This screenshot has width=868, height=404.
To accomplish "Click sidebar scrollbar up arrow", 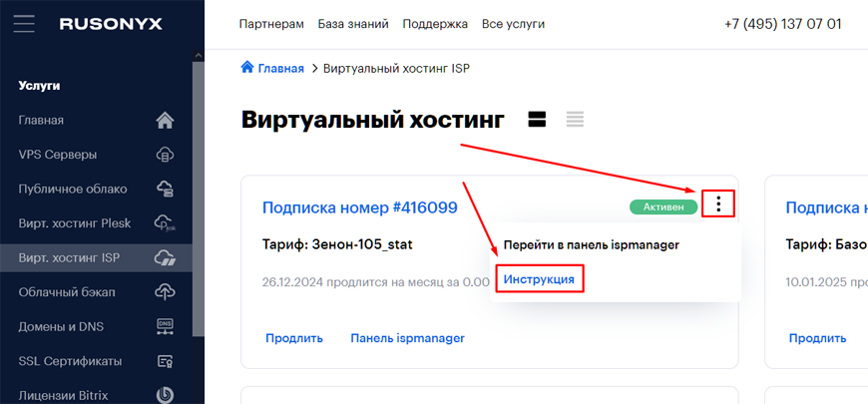I will tap(199, 55).
